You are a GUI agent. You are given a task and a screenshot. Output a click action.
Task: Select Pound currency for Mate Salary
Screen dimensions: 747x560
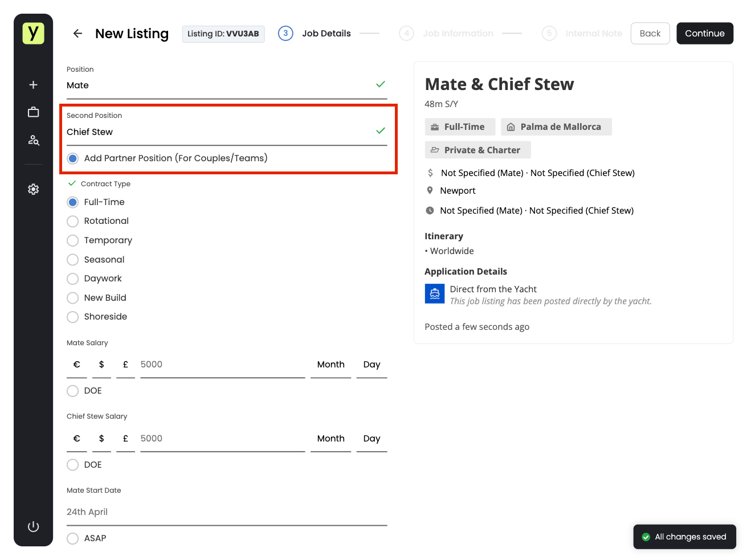point(125,365)
